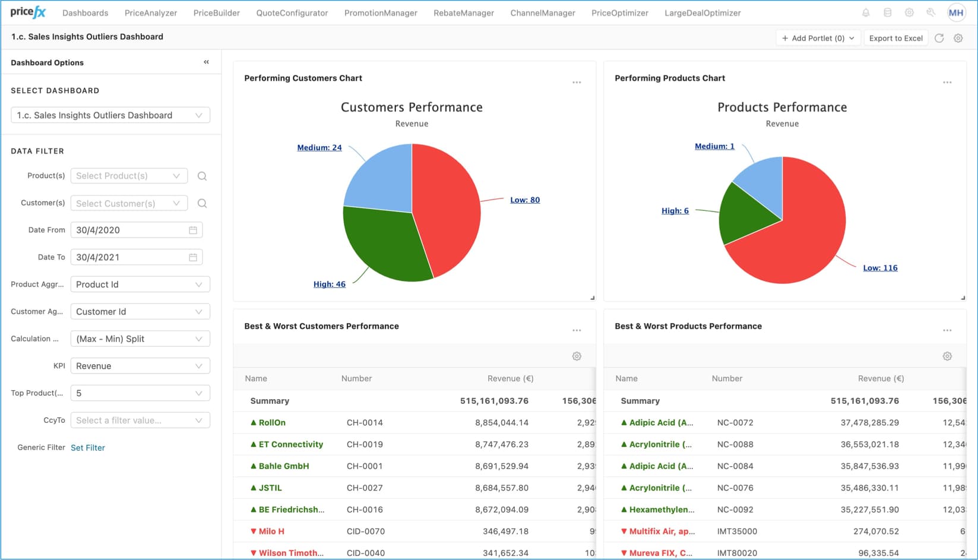The image size is (978, 560).
Task: Open the settings gear in top navigation
Action: click(909, 12)
